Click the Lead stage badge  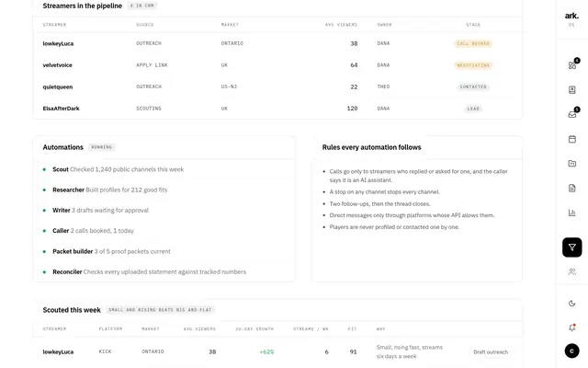click(473, 109)
